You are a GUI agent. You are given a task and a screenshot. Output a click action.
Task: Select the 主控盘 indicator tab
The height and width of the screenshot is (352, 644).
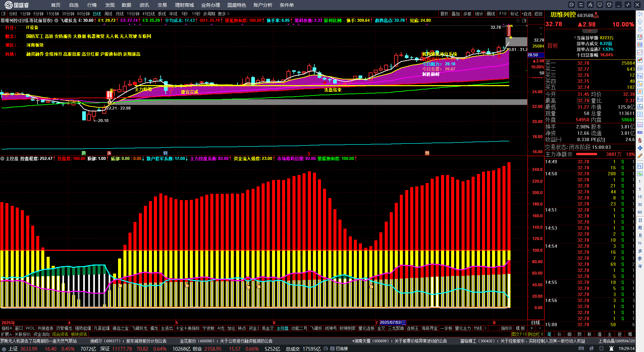[282, 328]
